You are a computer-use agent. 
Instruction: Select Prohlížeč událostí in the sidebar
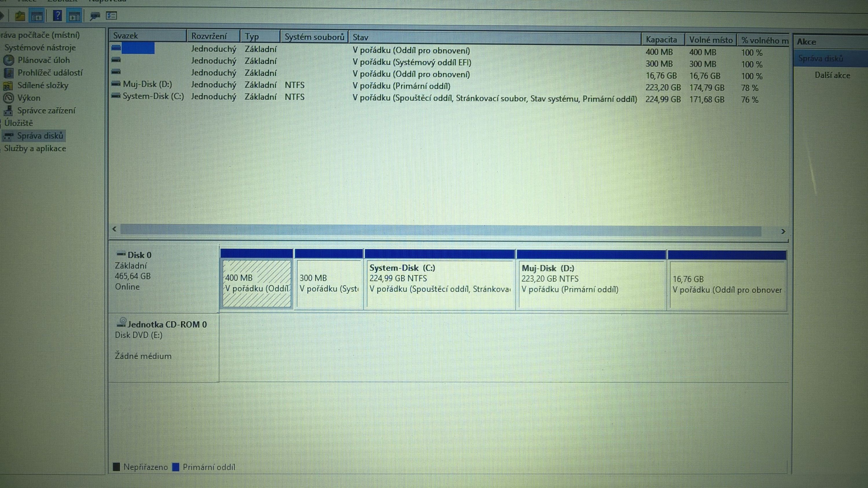(50, 73)
